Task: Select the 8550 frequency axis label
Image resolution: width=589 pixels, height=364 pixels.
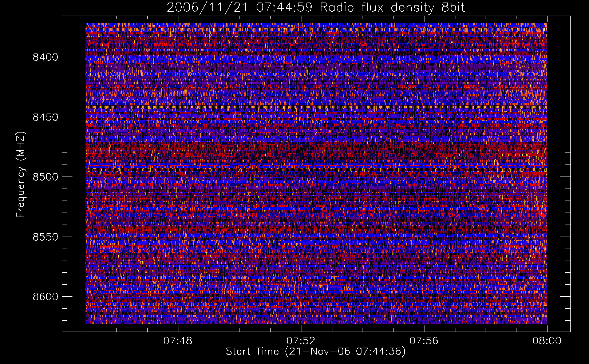Action: point(46,237)
